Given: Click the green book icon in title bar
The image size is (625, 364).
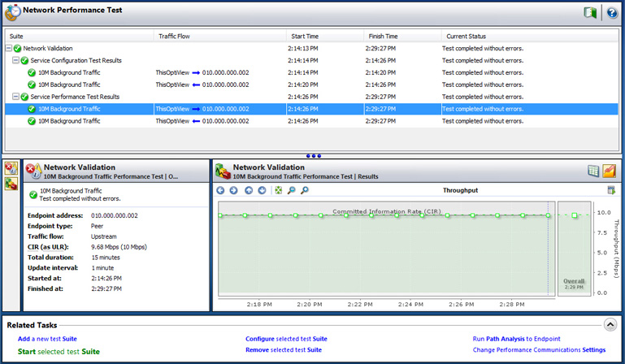Looking at the screenshot, I should pyautogui.click(x=590, y=13).
